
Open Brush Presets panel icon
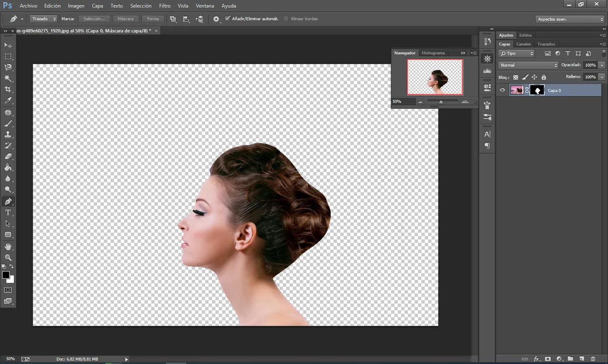(x=487, y=117)
